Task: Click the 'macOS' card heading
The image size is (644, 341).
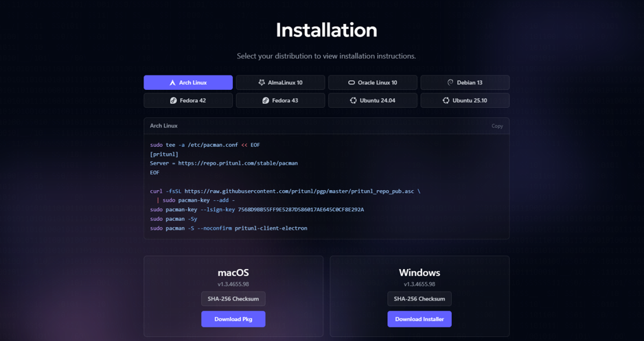Action: (x=233, y=272)
